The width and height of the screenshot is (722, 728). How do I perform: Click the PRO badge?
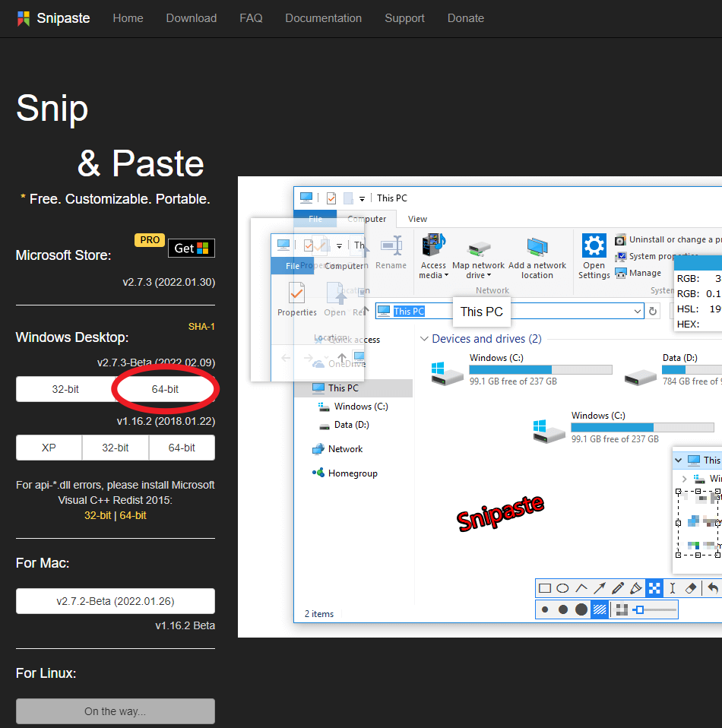(x=150, y=240)
